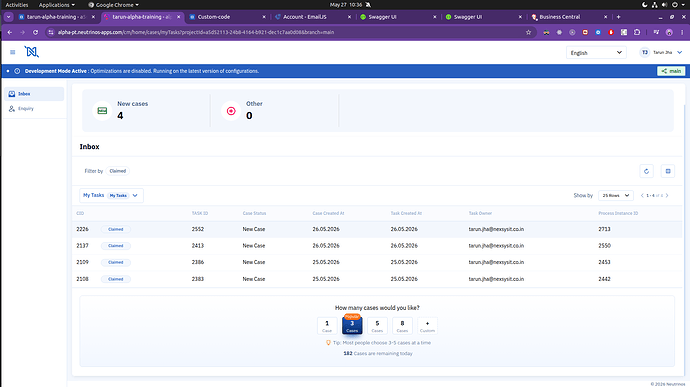Image resolution: width=690 pixels, height=387 pixels.
Task: Select 5 Cases option
Action: [377, 326]
